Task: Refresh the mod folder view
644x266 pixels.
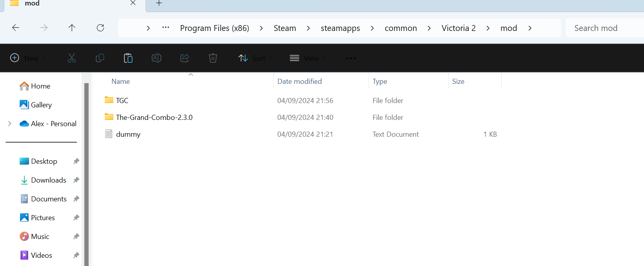Action: pos(100,28)
